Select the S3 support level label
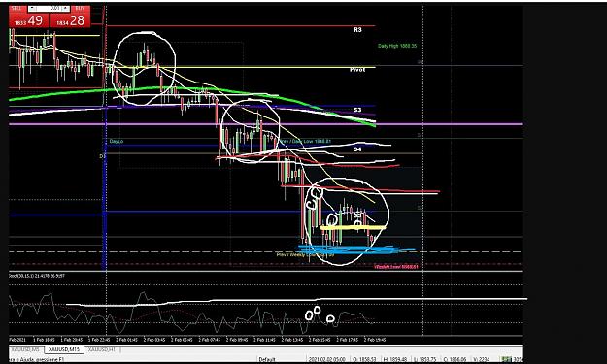Image resolution: width=607 pixels, height=364 pixels. pyautogui.click(x=357, y=110)
